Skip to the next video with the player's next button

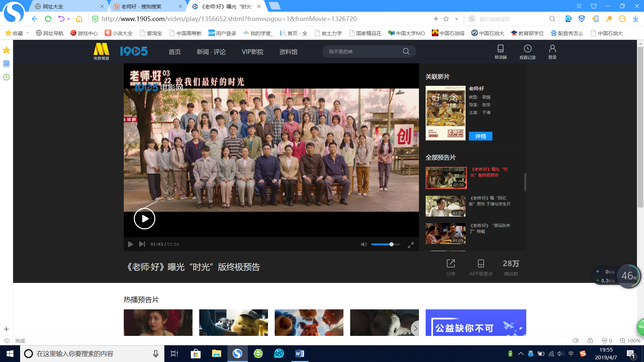click(x=142, y=244)
